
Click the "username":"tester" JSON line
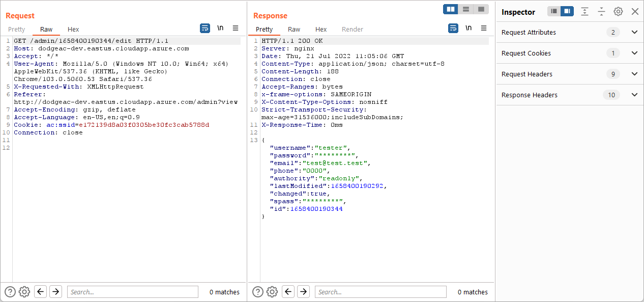[310, 148]
